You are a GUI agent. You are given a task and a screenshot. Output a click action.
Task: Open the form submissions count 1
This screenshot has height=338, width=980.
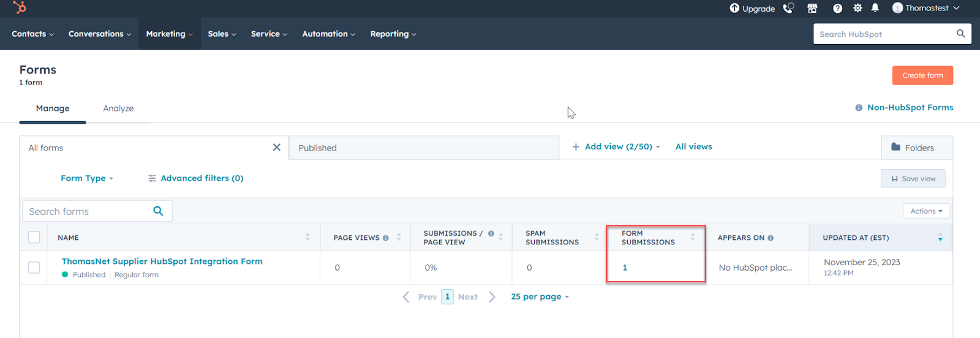[x=625, y=268]
